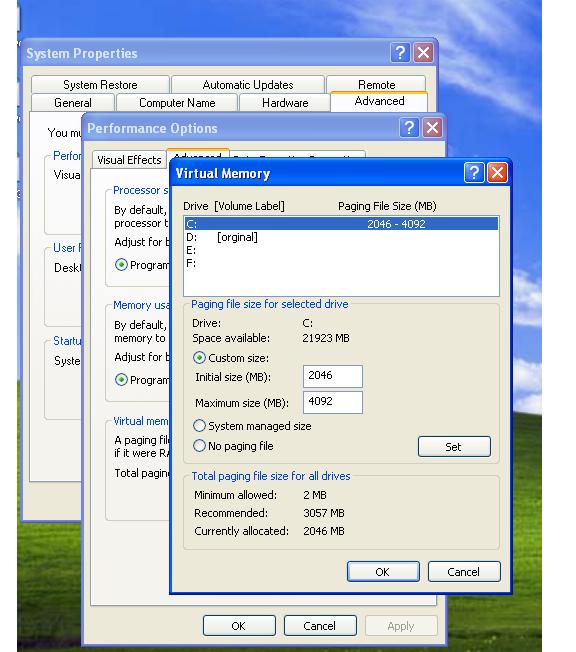Select drive D: [orginal] in list
The height and width of the screenshot is (652, 576).
(x=341, y=237)
